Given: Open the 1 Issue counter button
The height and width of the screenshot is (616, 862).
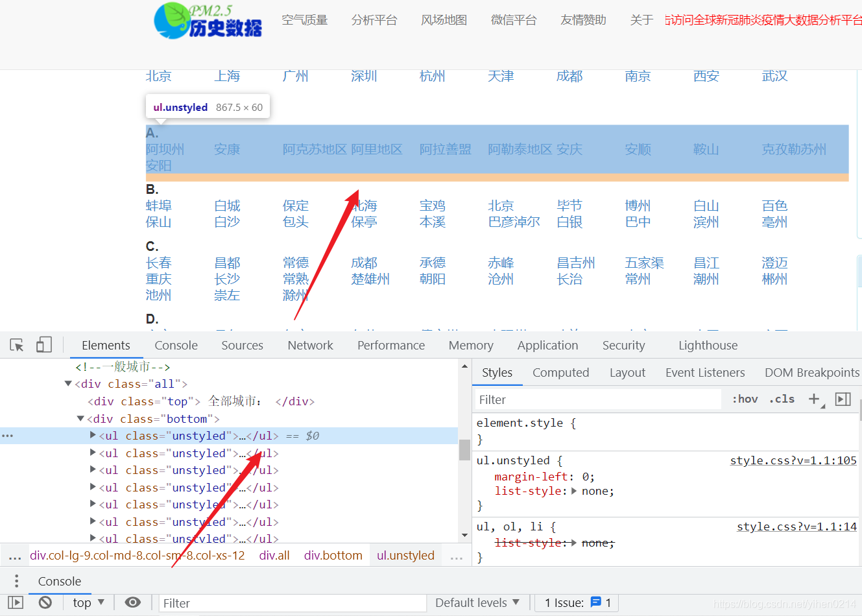Looking at the screenshot, I should click(577, 602).
